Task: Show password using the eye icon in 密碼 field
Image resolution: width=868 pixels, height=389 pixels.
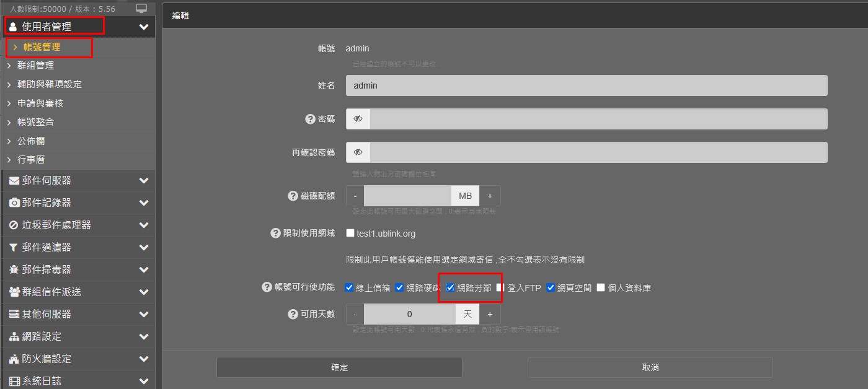Action: 358,119
